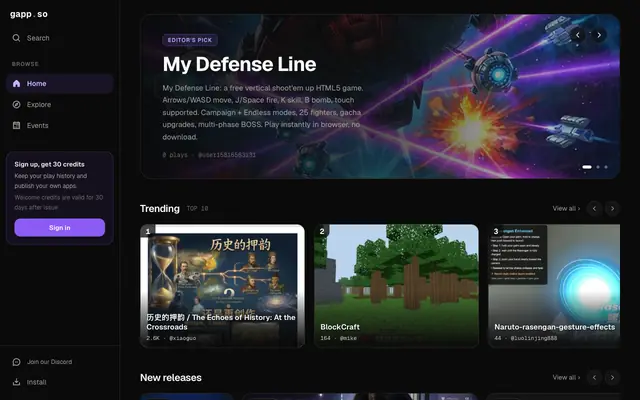
Task: Open Naruto-rasengan-gesture-effects card
Action: pyautogui.click(x=554, y=286)
